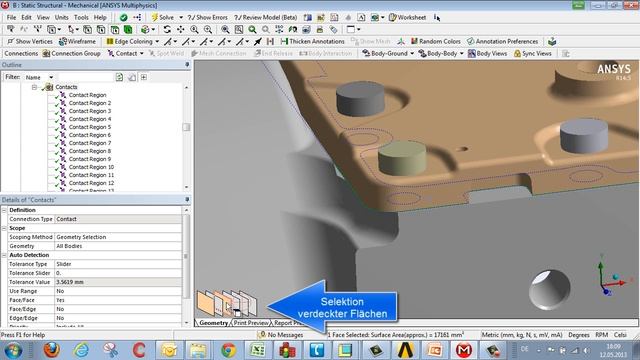
Task: Open the Worksheet view
Action: click(407, 18)
